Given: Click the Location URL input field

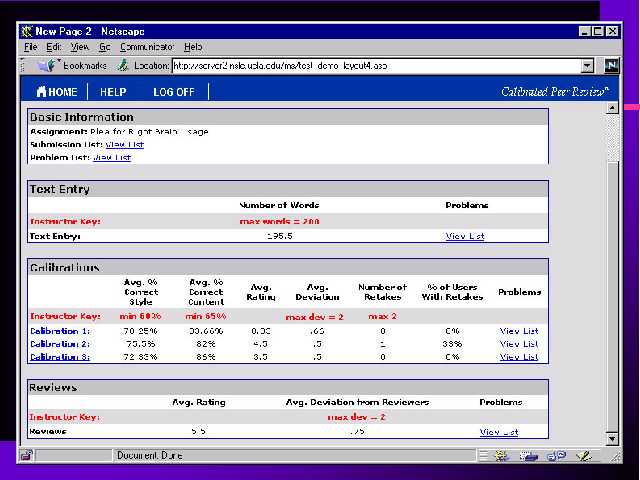Looking at the screenshot, I should pos(376,65).
